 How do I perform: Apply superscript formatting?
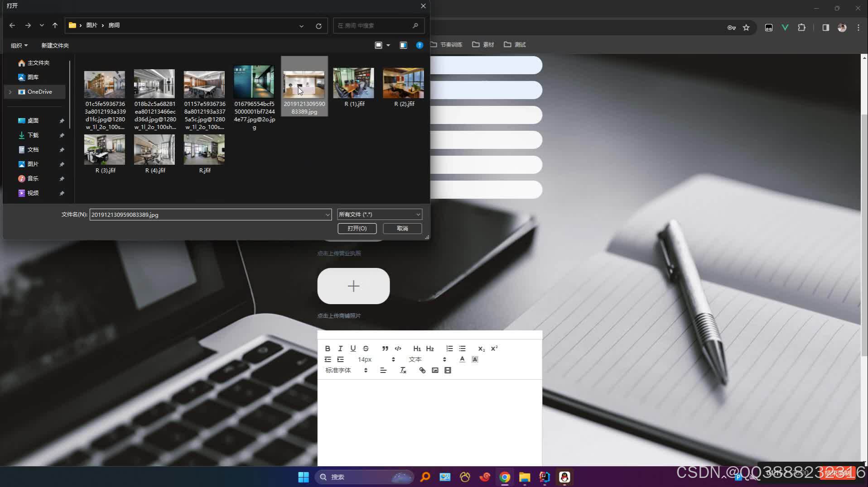pos(494,349)
